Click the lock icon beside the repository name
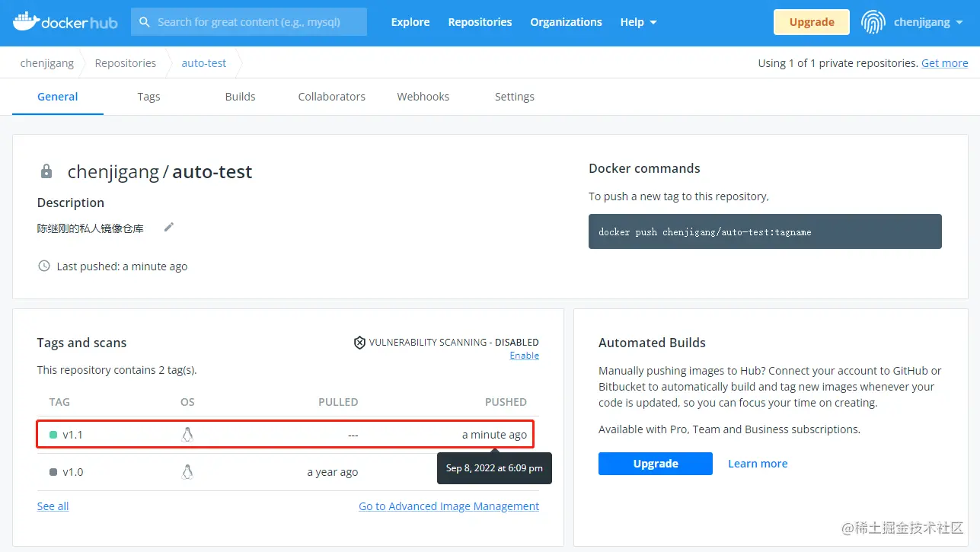The width and height of the screenshot is (980, 552). [x=46, y=171]
